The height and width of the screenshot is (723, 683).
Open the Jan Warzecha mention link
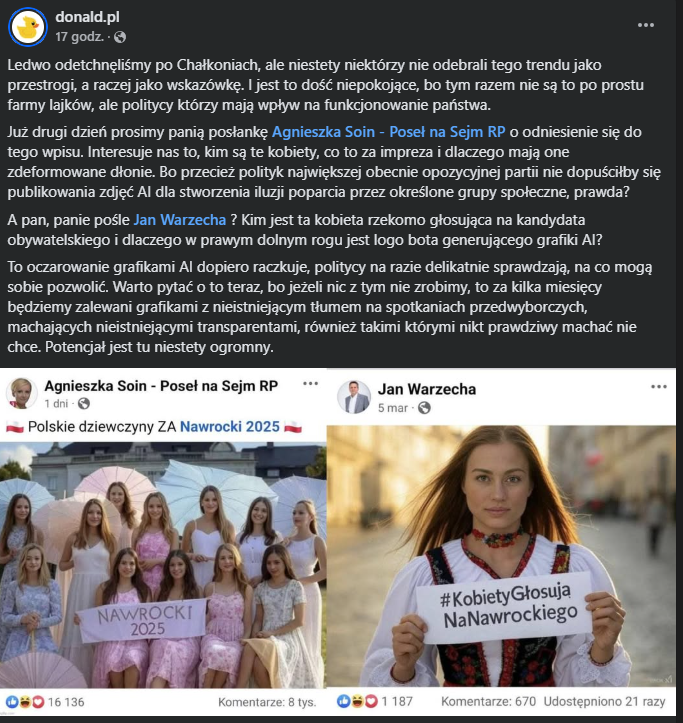pyautogui.click(x=180, y=220)
